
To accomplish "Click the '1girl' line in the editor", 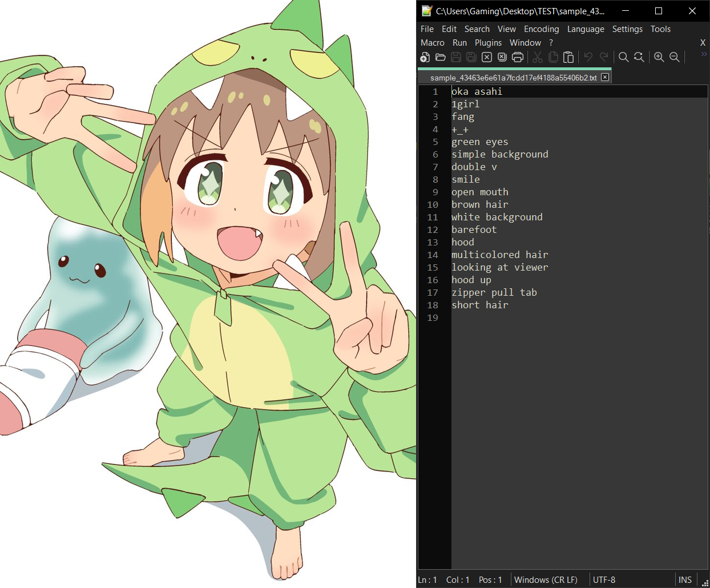I will (x=466, y=104).
